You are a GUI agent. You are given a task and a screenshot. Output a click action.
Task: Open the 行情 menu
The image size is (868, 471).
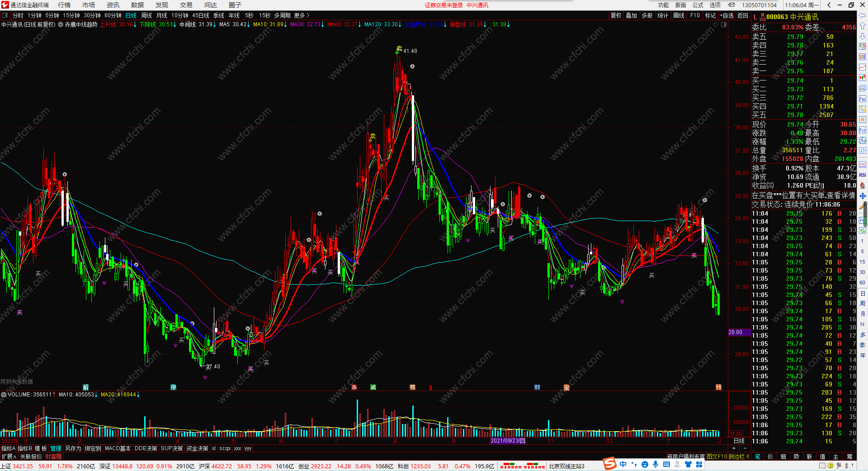point(64,5)
